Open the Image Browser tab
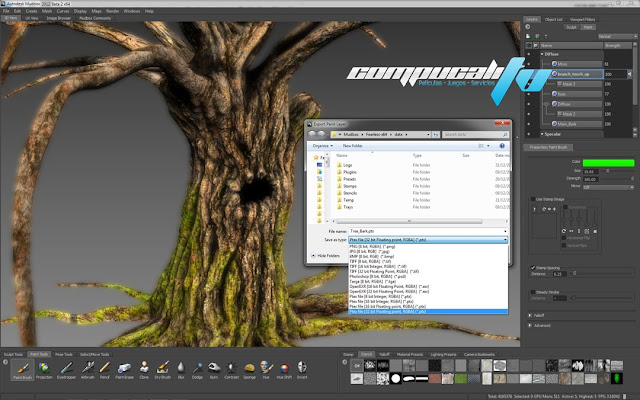This screenshot has width=640, height=400. coord(58,18)
